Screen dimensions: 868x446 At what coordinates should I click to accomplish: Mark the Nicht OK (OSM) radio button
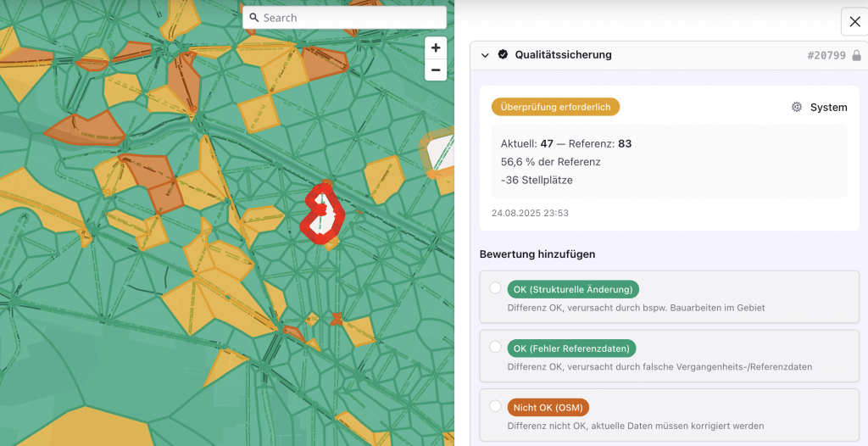point(495,407)
